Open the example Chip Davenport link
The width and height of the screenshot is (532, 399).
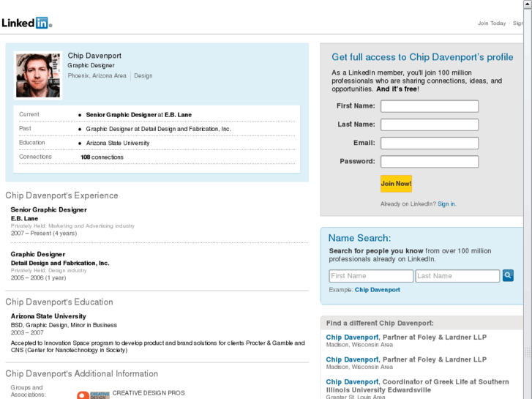click(x=378, y=290)
